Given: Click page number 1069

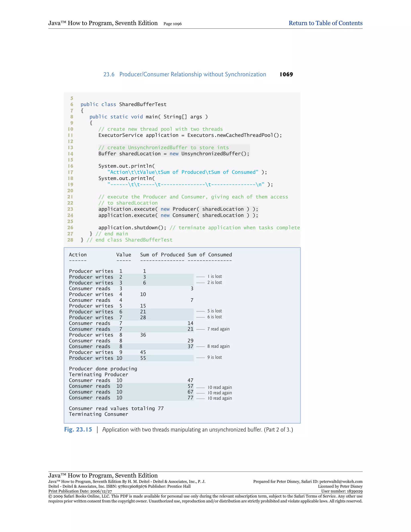Looking at the screenshot, I should point(286,74).
